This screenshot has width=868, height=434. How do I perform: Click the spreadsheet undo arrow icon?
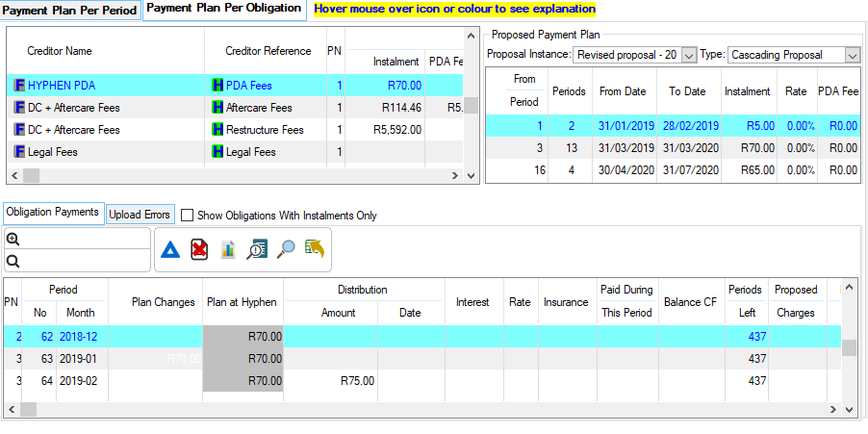(x=314, y=250)
